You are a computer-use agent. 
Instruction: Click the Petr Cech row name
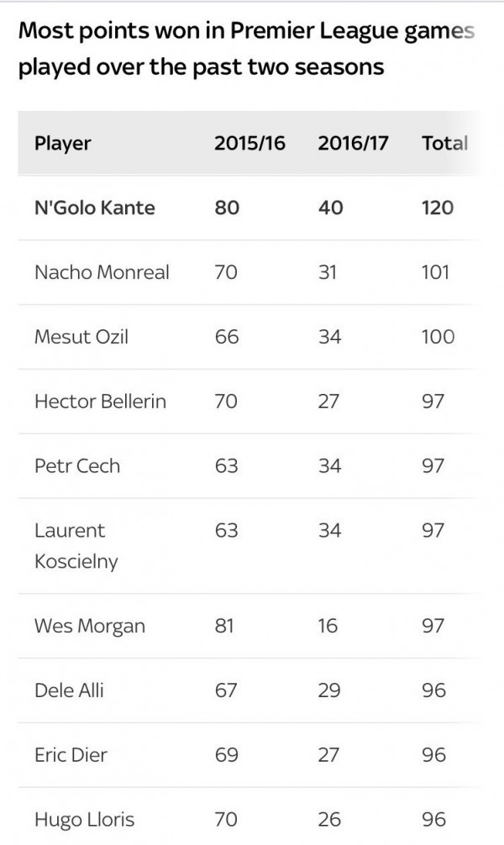[x=77, y=466]
